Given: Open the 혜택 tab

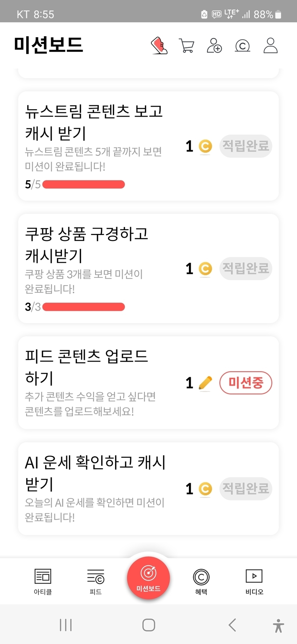Looking at the screenshot, I should tap(201, 581).
